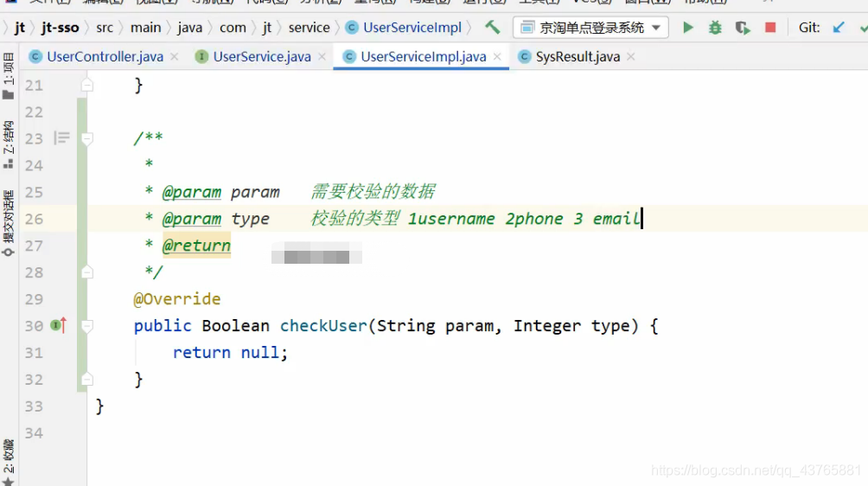Run with coverage icon
Screen dimensions: 868x486
(743, 27)
